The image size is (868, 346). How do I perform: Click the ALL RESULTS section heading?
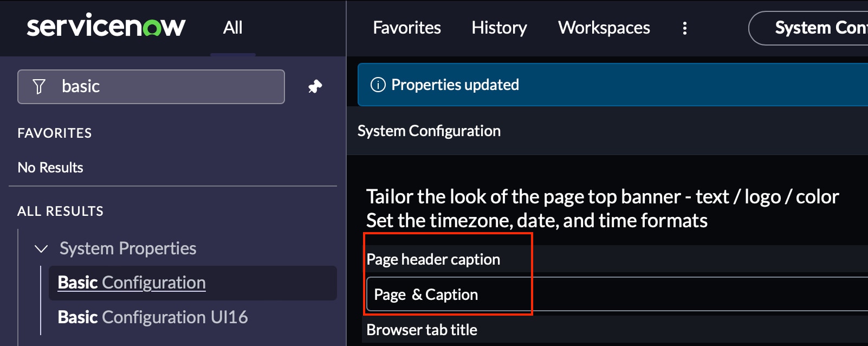coord(60,212)
